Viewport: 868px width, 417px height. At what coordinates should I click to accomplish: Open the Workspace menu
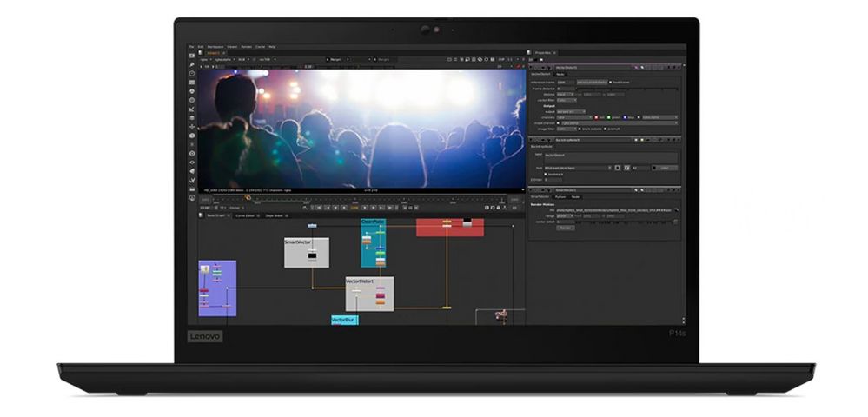[215, 47]
